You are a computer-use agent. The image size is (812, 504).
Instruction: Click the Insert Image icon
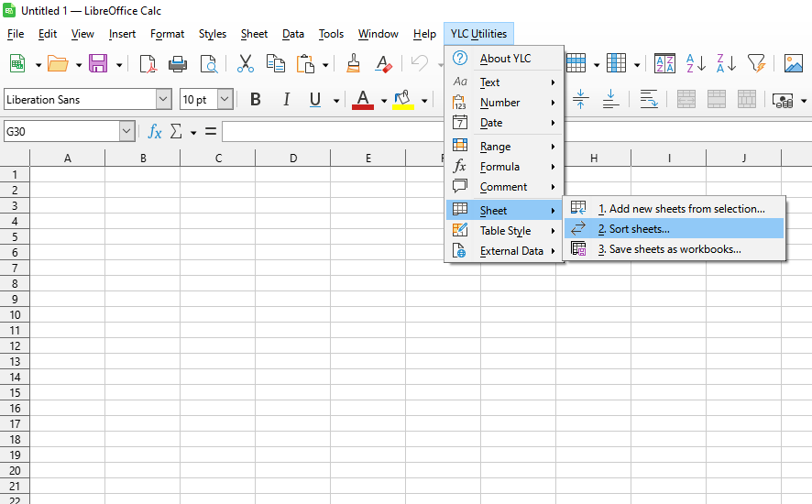[x=793, y=63]
